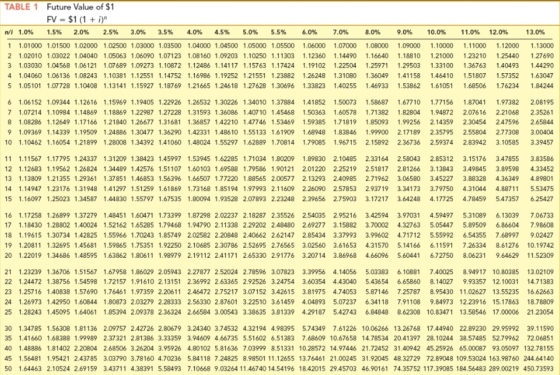Select the value 3.39457 in row 10
The height and width of the screenshot is (375, 560).
coord(542,142)
